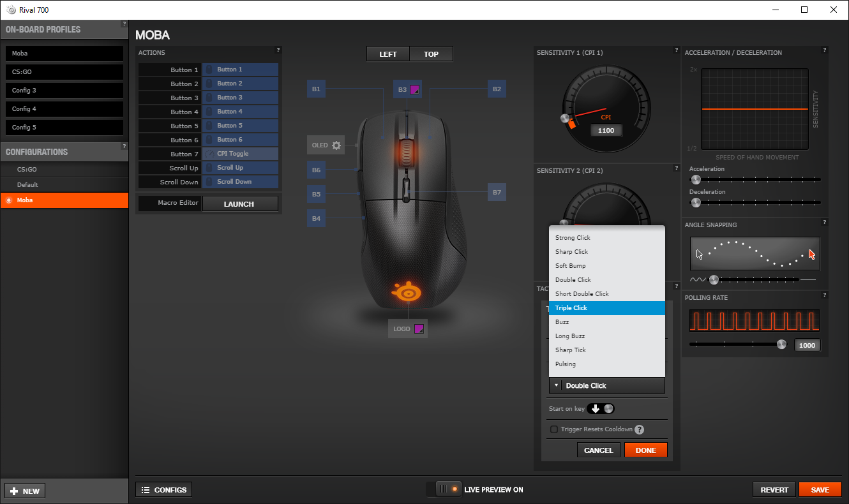Confirm the tactile settings with DONE

[x=646, y=450]
